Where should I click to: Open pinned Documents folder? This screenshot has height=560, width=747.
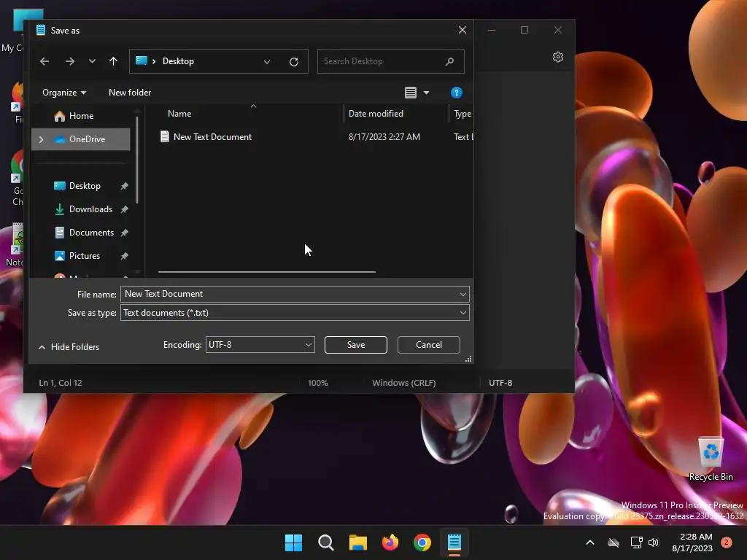[91, 233]
